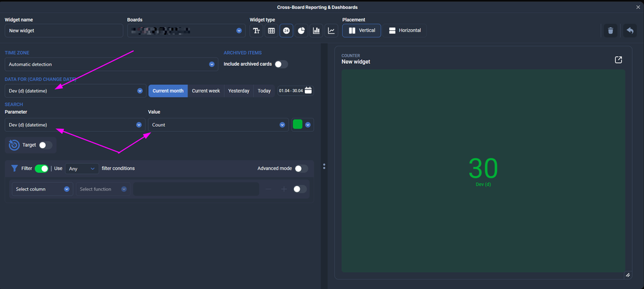Open the Boards dropdown
644x289 pixels.
pyautogui.click(x=186, y=31)
